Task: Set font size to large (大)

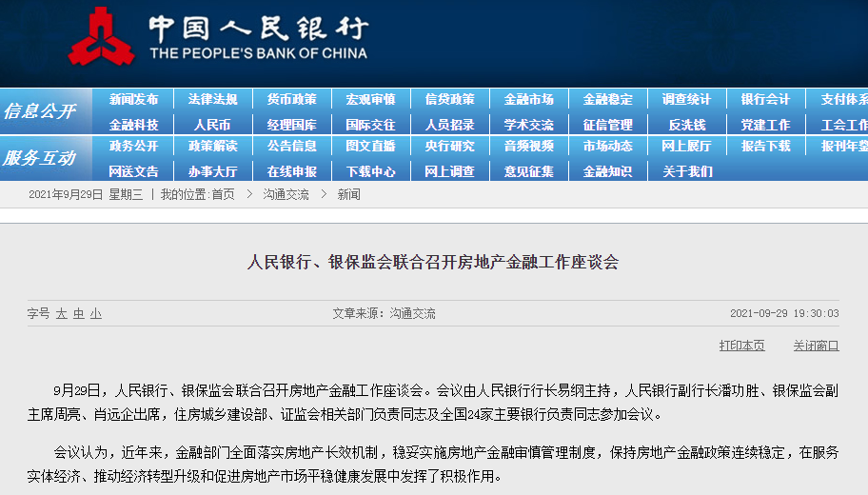Action: pos(62,314)
